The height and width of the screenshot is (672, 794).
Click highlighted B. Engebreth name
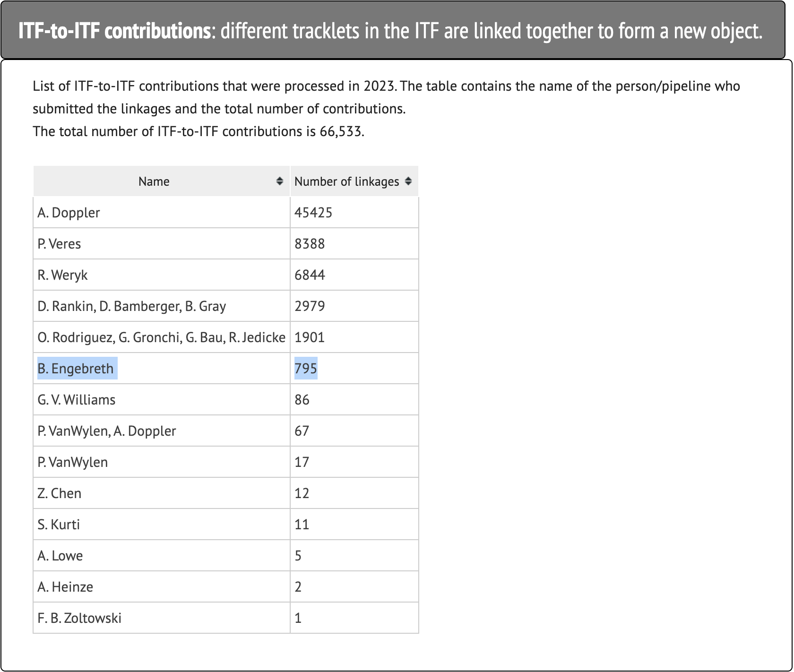(x=76, y=369)
